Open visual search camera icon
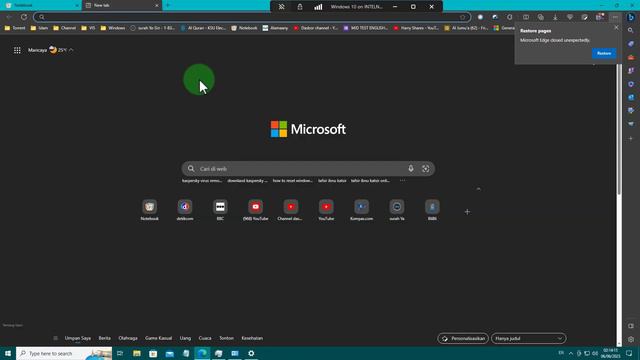Image resolution: width=640 pixels, height=360 pixels. (x=425, y=169)
